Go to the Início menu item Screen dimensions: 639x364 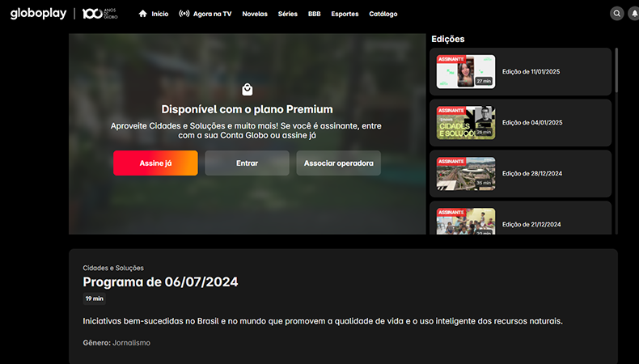160,14
